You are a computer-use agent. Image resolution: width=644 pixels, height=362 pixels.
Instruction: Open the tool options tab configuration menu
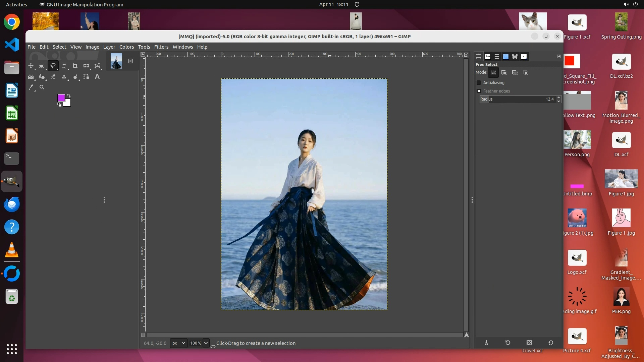[559, 57]
